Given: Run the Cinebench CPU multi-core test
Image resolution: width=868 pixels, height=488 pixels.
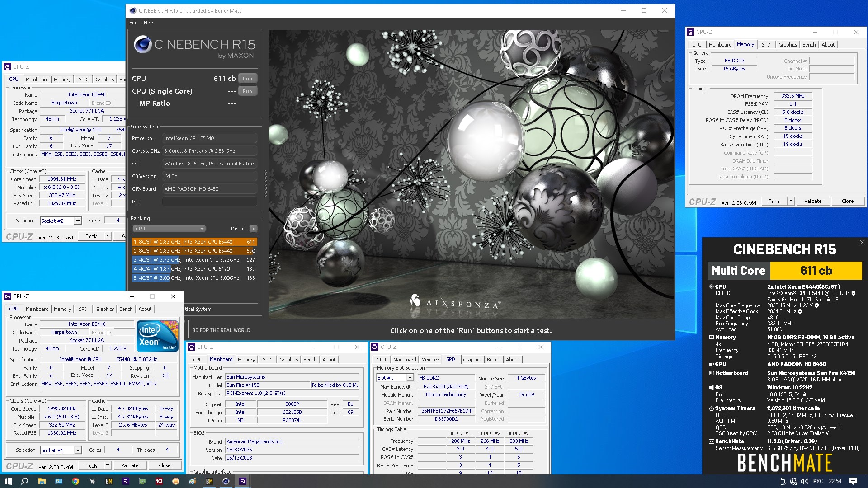Looking at the screenshot, I should point(247,79).
